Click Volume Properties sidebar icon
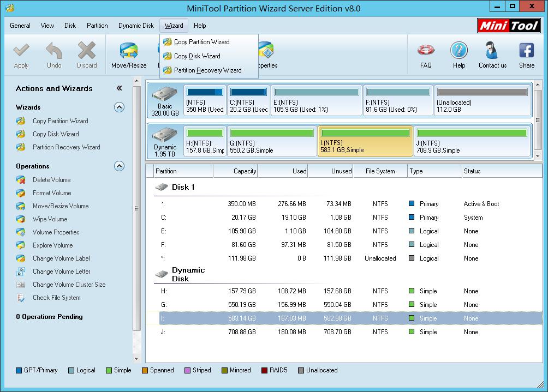 tap(21, 232)
